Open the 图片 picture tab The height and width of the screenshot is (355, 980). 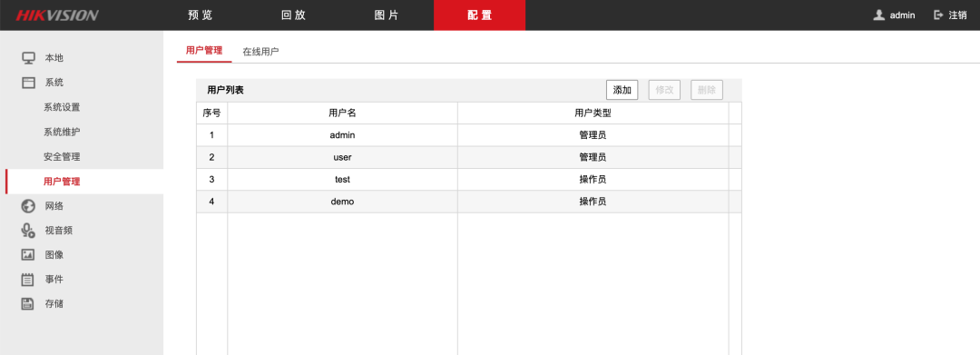pyautogui.click(x=387, y=15)
